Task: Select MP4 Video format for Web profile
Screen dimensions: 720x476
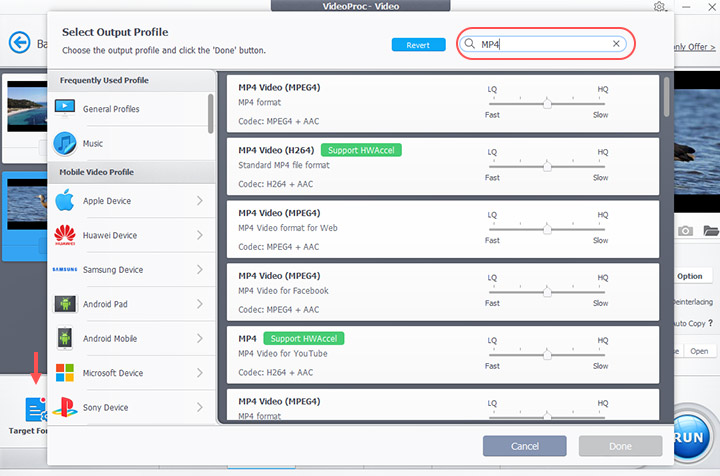Action: pos(443,229)
